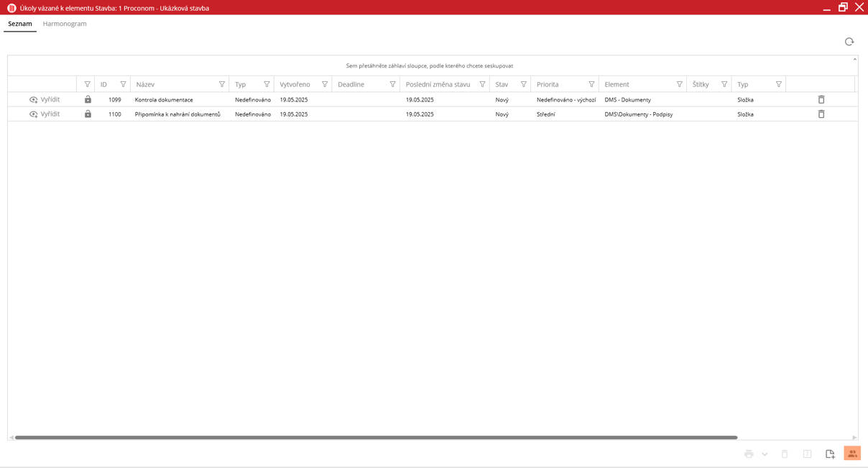Select the Seznam tab

click(20, 24)
